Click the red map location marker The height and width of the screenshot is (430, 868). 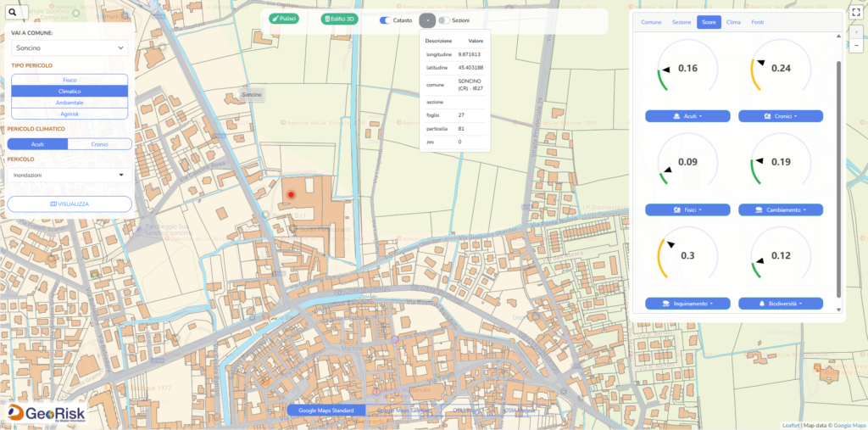click(290, 195)
